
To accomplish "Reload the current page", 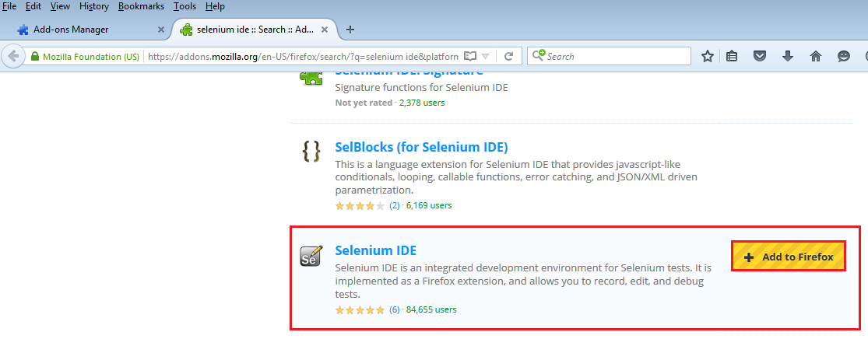I will click(x=508, y=57).
